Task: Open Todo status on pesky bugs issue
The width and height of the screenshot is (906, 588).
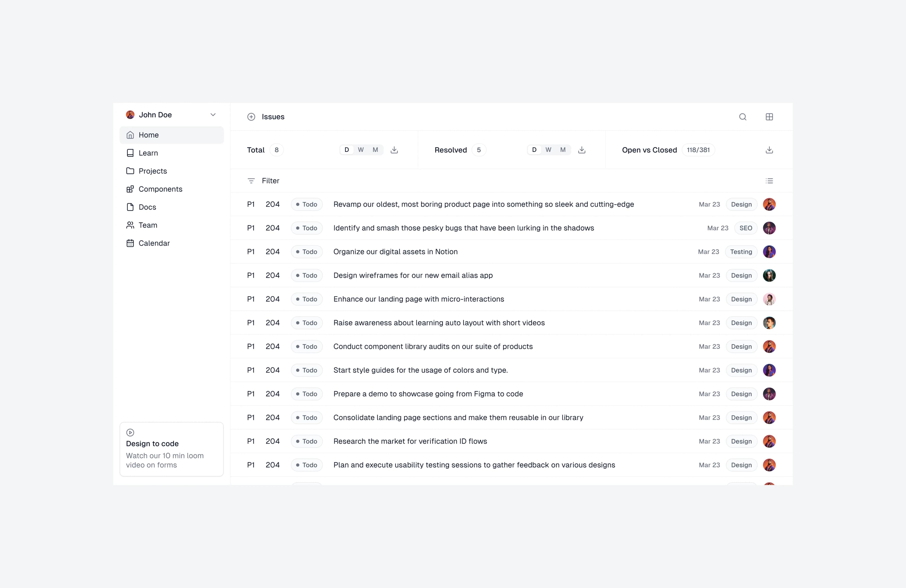Action: point(307,228)
